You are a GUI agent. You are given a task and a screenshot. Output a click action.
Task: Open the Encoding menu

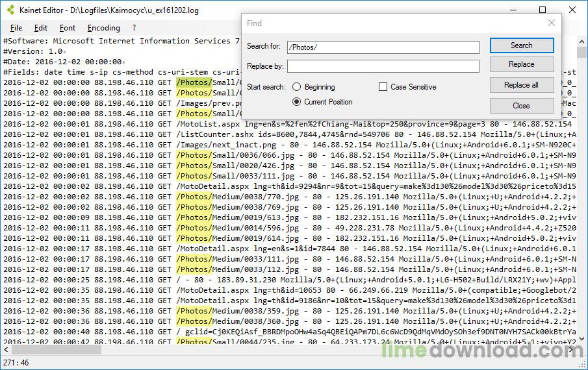pyautogui.click(x=104, y=28)
